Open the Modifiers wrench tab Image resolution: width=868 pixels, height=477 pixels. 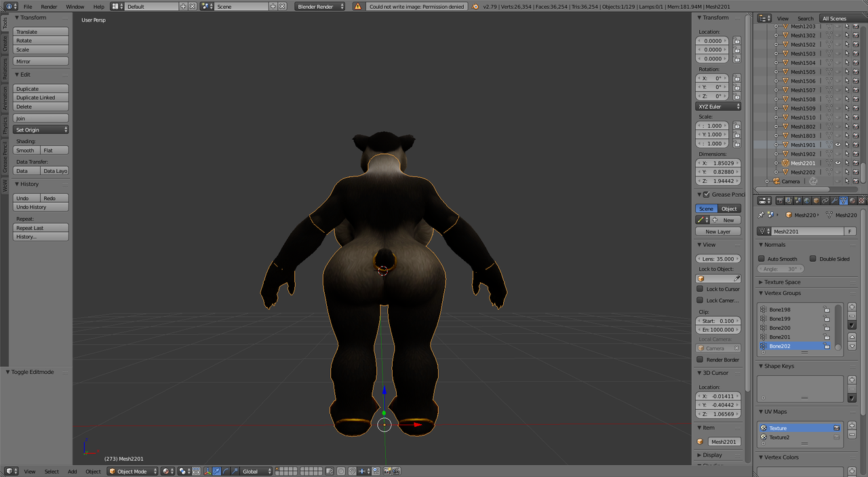point(834,200)
